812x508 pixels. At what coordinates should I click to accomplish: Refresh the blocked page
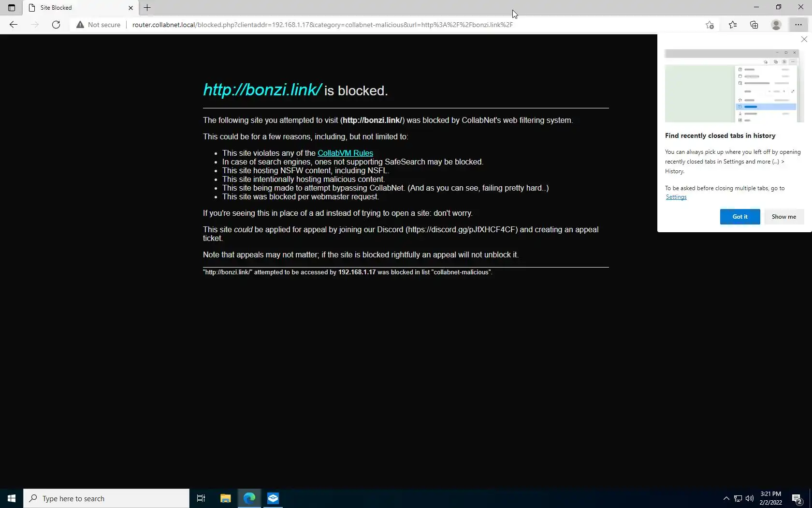click(56, 25)
